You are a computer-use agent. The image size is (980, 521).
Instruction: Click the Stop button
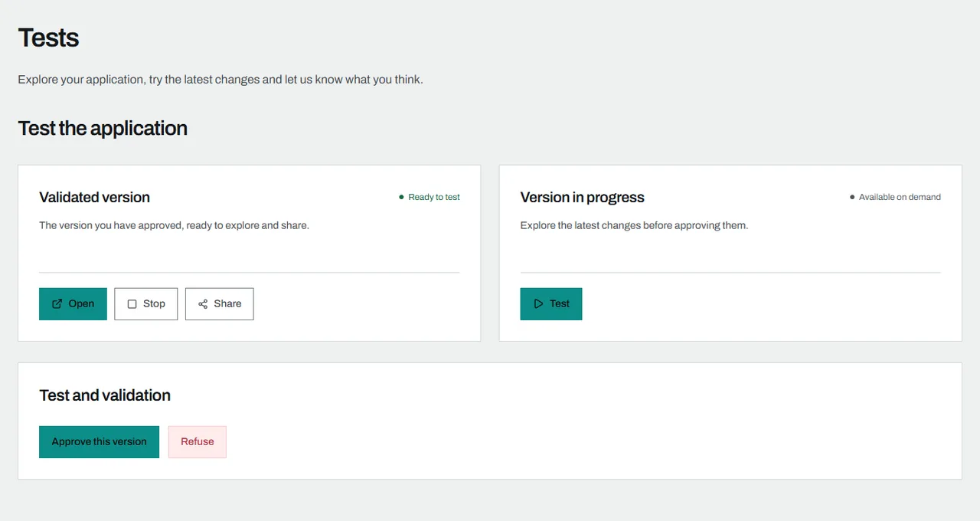pyautogui.click(x=145, y=304)
